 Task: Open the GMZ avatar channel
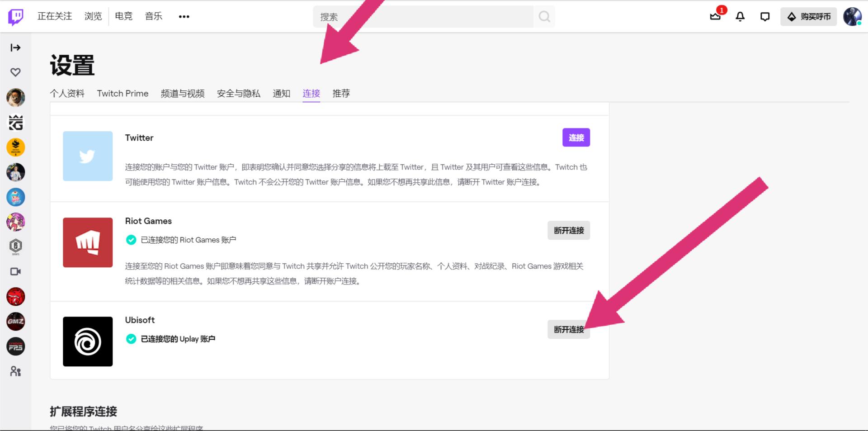pos(15,322)
